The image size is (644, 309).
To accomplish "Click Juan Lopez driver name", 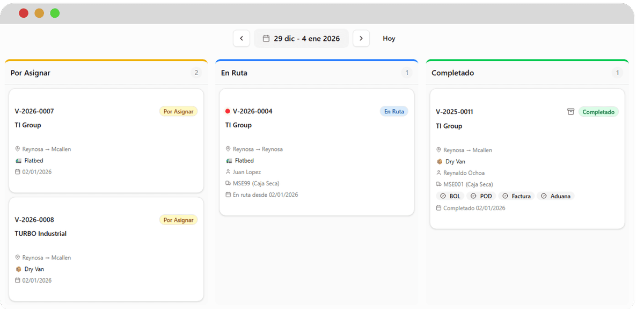I will [x=247, y=172].
